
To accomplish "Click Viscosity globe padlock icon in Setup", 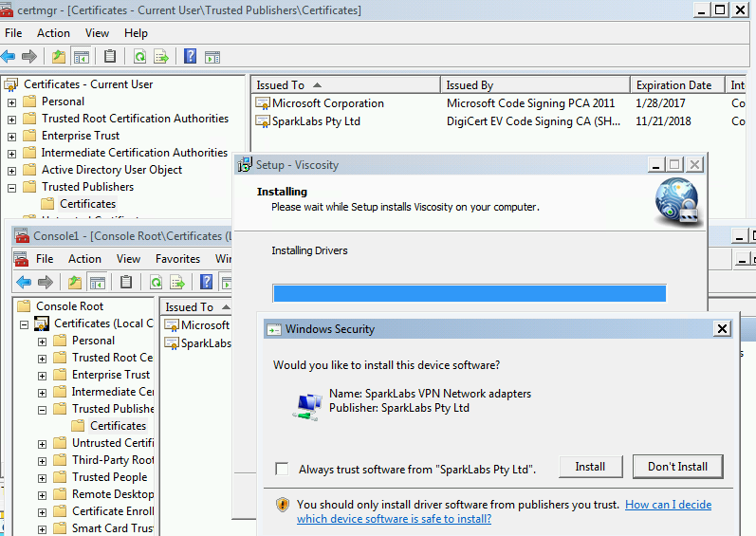I will coord(677,200).
